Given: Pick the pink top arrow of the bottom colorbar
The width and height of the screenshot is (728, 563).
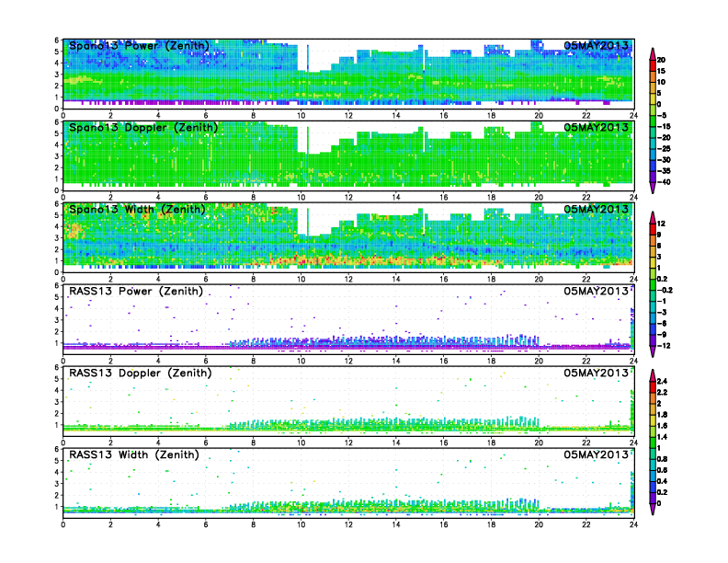Looking at the screenshot, I should click(x=653, y=375).
